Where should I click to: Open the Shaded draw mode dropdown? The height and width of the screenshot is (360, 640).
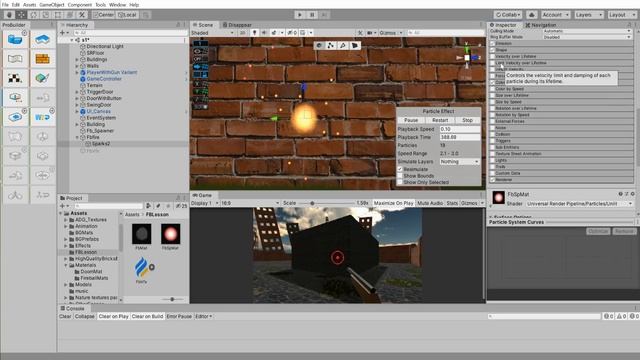(213, 33)
